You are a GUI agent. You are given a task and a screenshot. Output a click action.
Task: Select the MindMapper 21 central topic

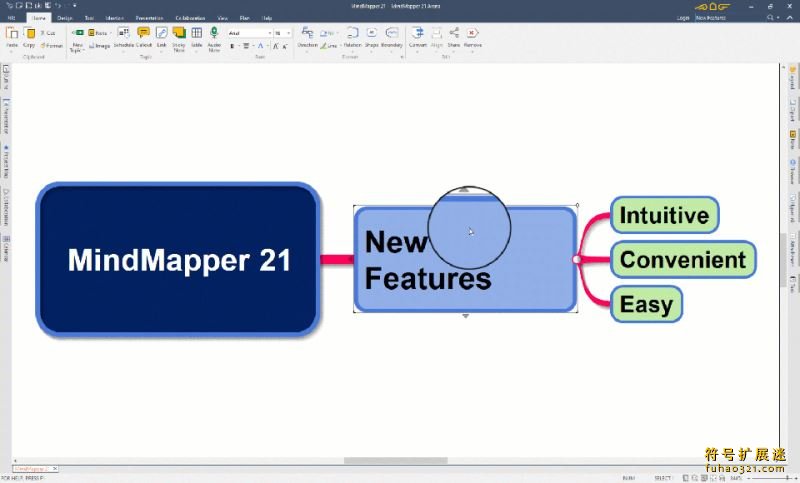pyautogui.click(x=178, y=260)
